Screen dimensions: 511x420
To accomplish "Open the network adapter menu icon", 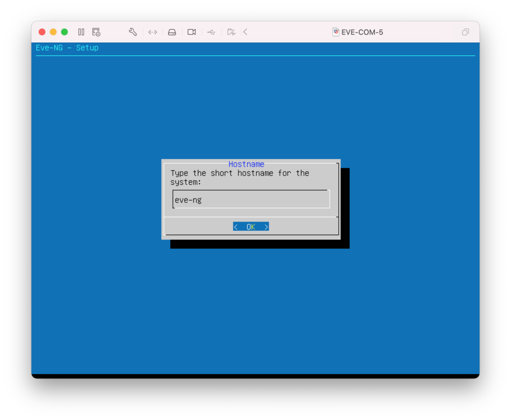I will coord(153,32).
